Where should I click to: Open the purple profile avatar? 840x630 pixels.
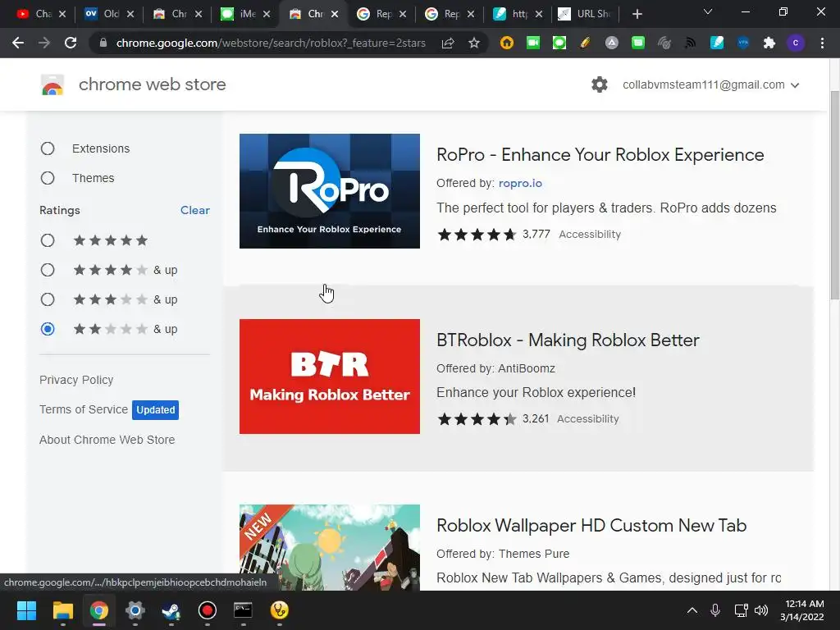click(796, 43)
